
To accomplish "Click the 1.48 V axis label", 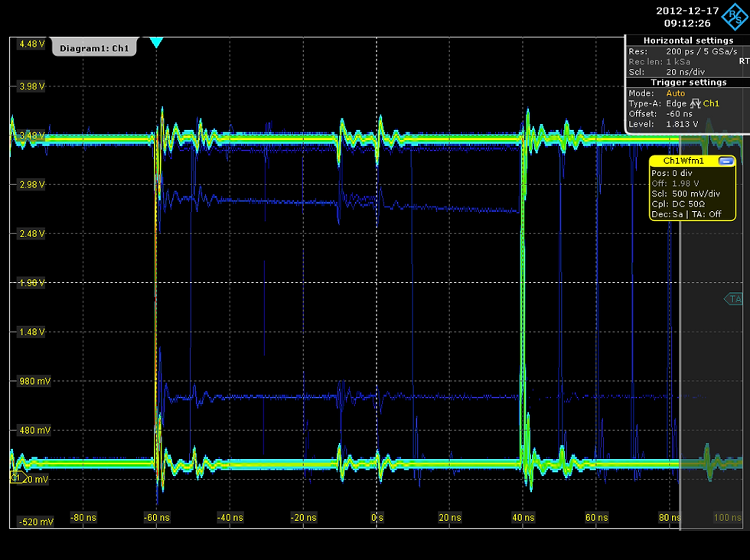I will tap(31, 332).
